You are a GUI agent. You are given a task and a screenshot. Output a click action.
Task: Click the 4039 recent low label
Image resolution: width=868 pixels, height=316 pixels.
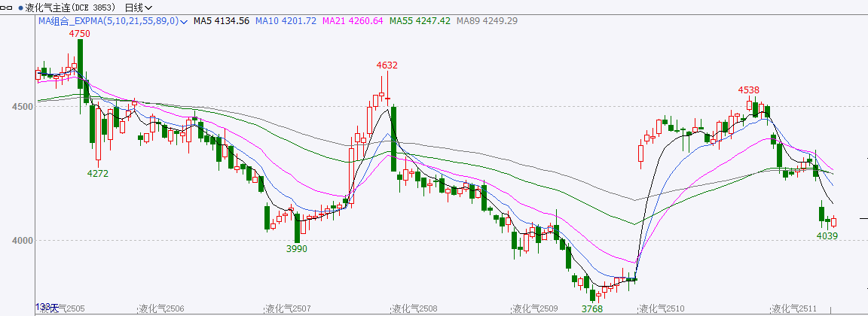(x=827, y=235)
